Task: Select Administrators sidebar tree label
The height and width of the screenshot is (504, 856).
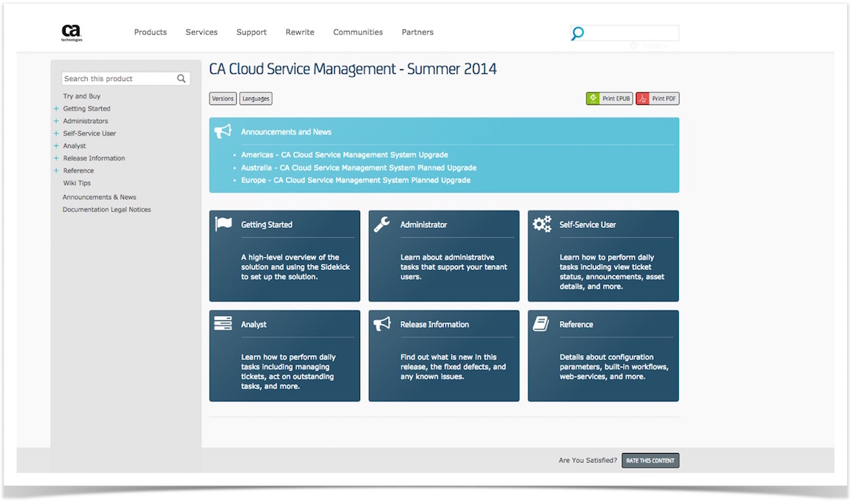Action: [x=86, y=121]
